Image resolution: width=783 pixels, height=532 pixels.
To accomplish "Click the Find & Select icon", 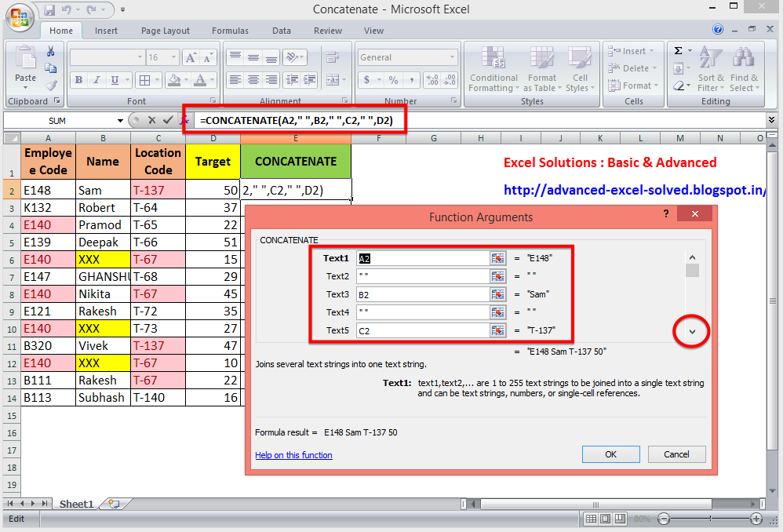I will click(x=743, y=69).
